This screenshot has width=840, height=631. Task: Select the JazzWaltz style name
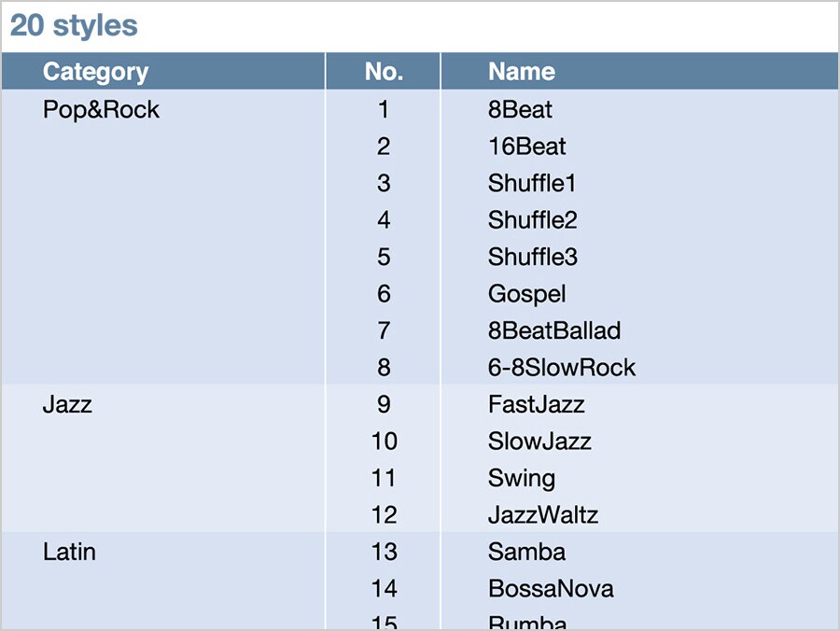click(542, 515)
